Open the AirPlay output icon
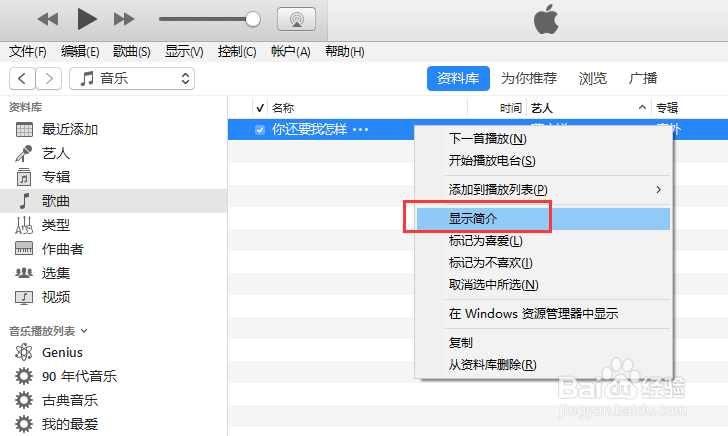 pos(296,19)
